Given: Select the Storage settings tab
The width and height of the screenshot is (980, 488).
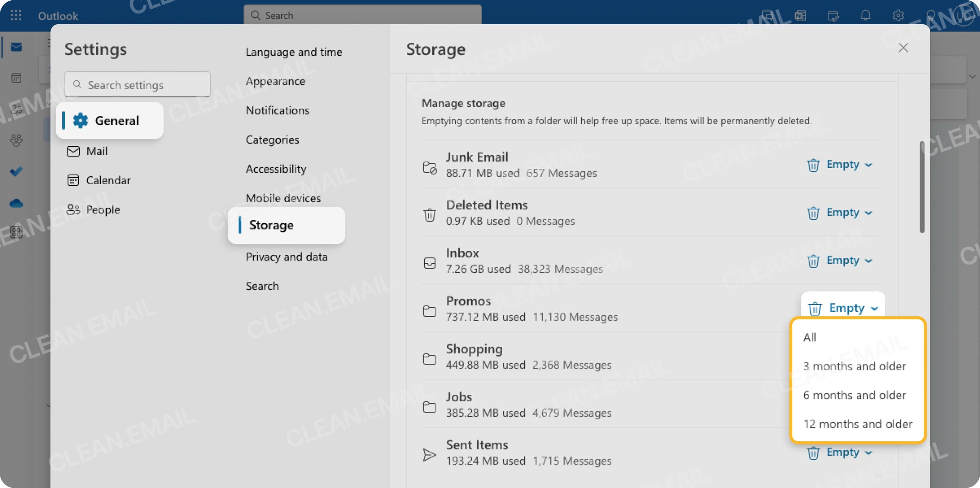Looking at the screenshot, I should [x=271, y=225].
